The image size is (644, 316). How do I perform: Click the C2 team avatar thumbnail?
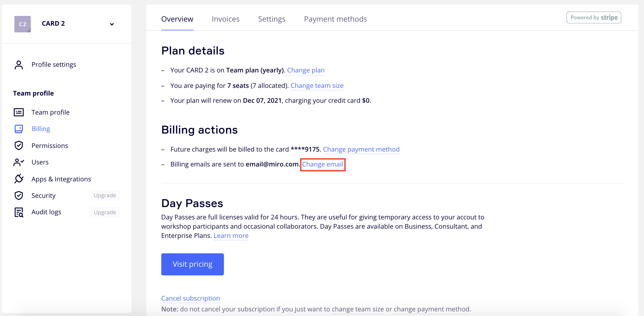pyautogui.click(x=23, y=24)
